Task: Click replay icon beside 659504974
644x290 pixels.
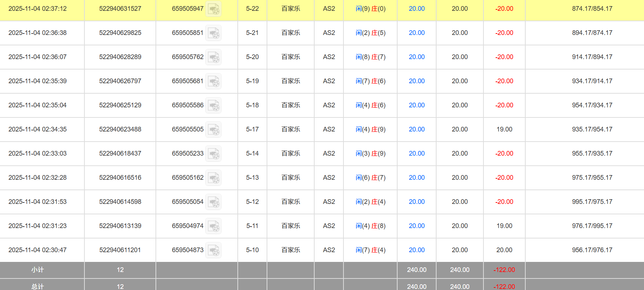Action: click(x=214, y=226)
